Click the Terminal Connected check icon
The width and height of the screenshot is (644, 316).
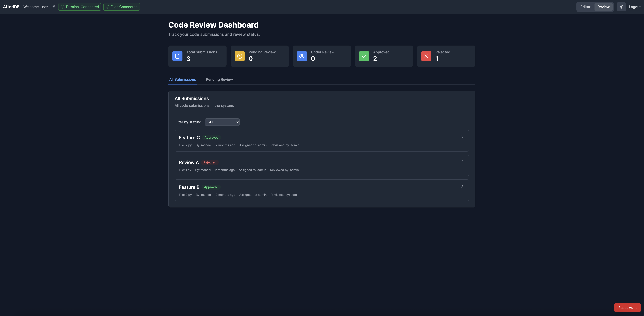click(x=63, y=7)
